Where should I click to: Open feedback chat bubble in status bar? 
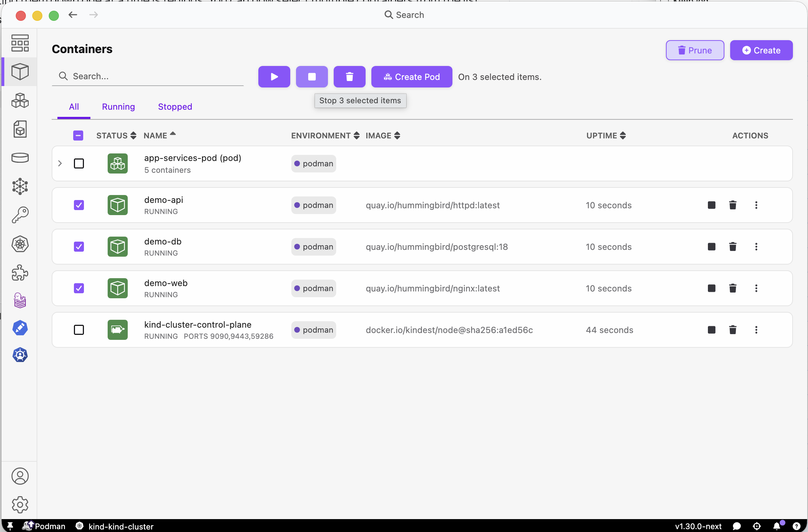click(737, 526)
